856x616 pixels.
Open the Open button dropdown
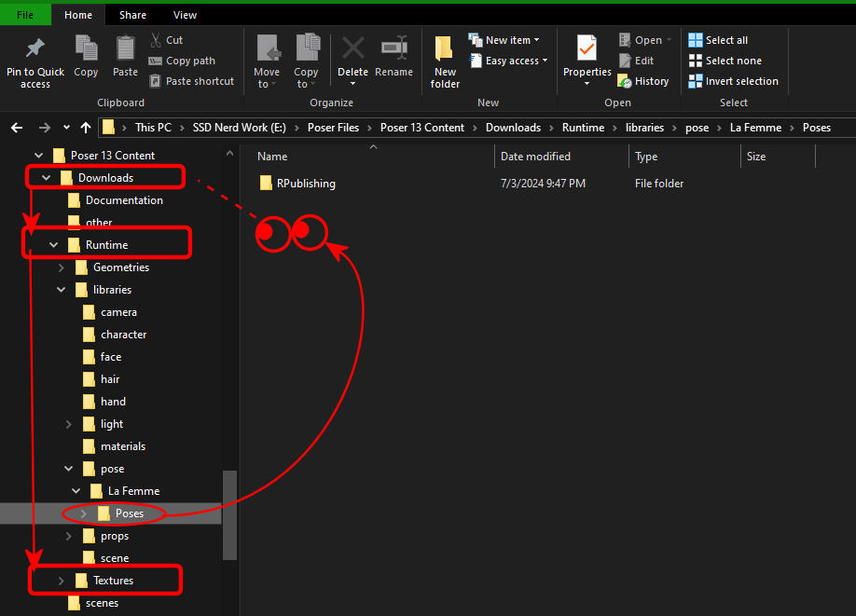670,40
